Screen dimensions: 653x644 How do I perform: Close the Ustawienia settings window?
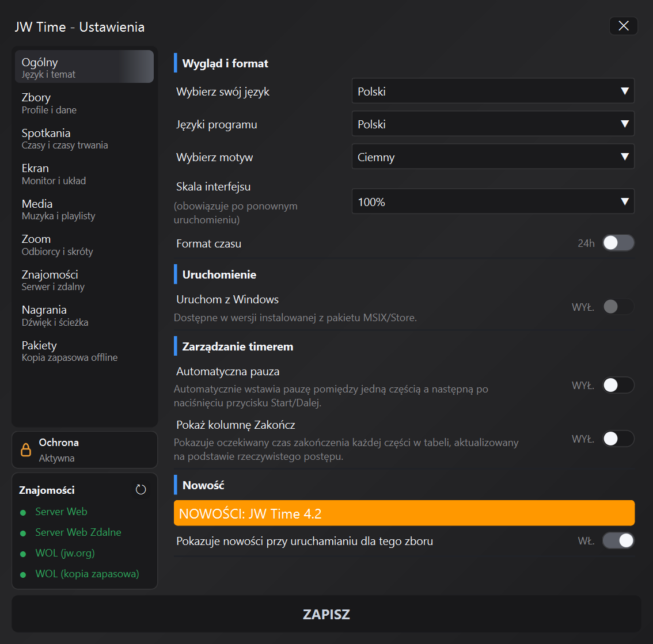point(624,26)
